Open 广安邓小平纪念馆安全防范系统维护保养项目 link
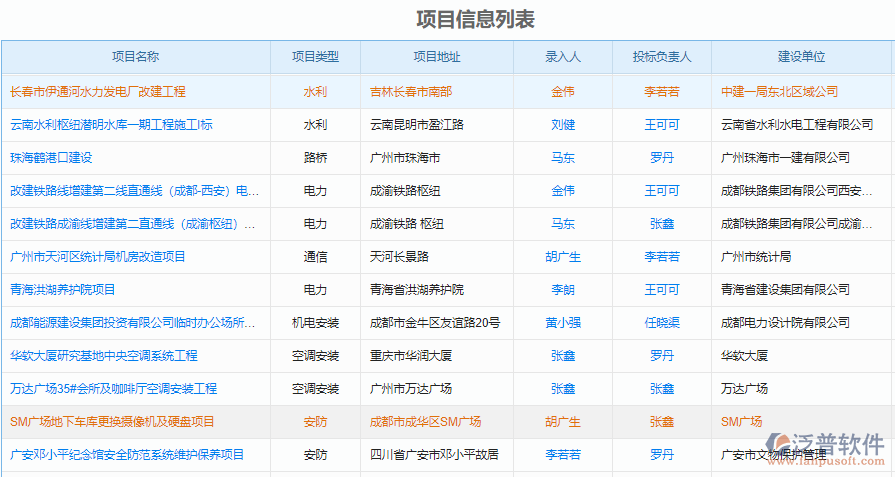 coord(127,455)
